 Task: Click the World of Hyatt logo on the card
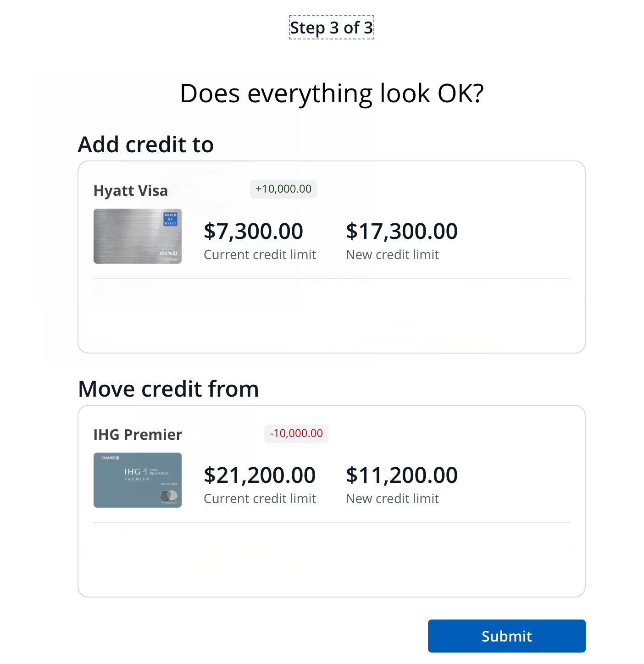[x=170, y=219]
